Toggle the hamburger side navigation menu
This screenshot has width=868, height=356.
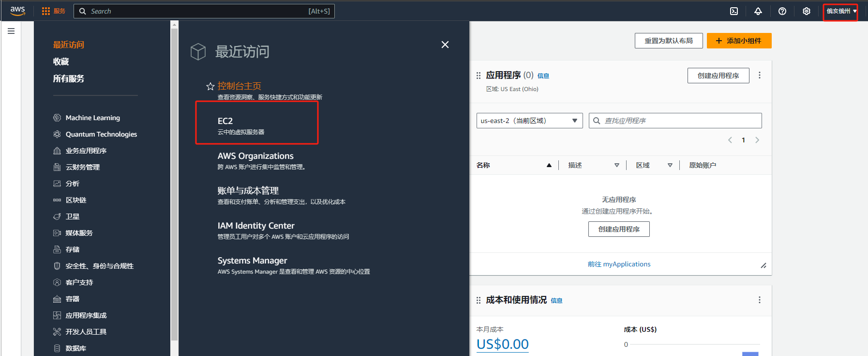pyautogui.click(x=11, y=31)
